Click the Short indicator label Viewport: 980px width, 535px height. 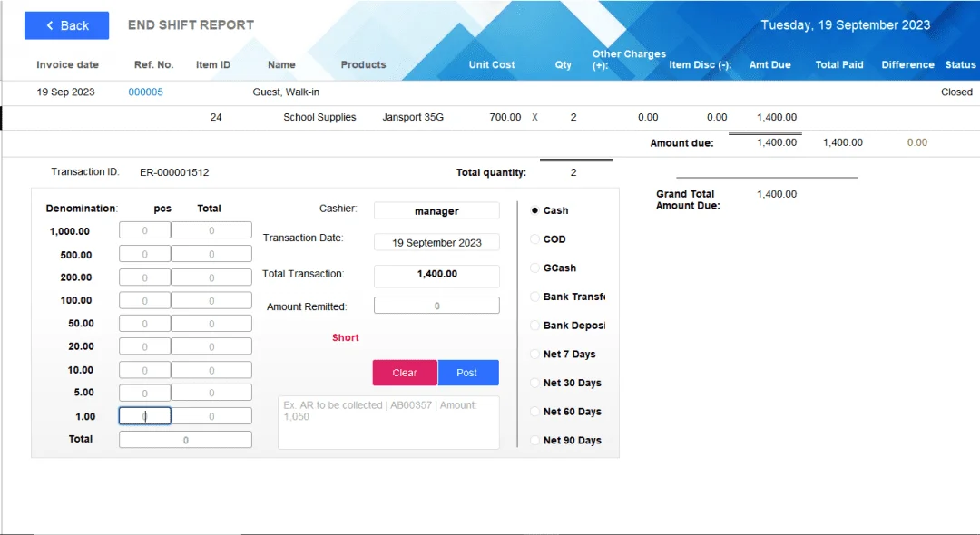(x=345, y=337)
